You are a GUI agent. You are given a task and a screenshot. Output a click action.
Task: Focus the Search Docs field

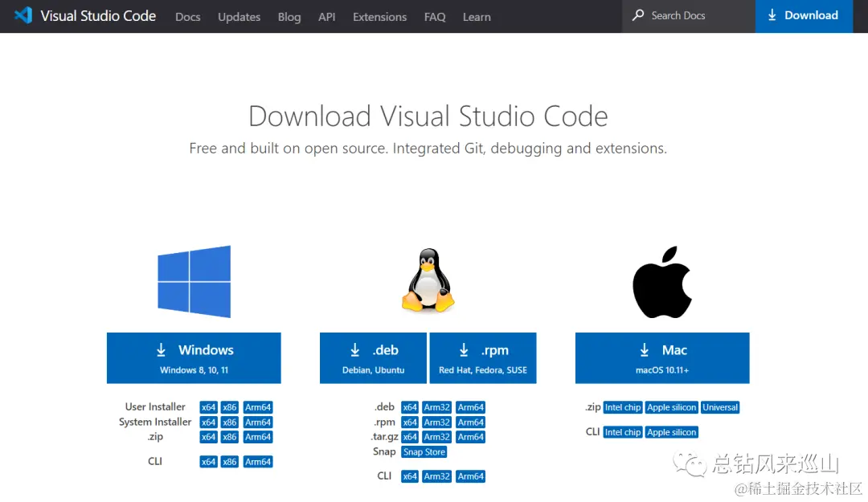689,16
